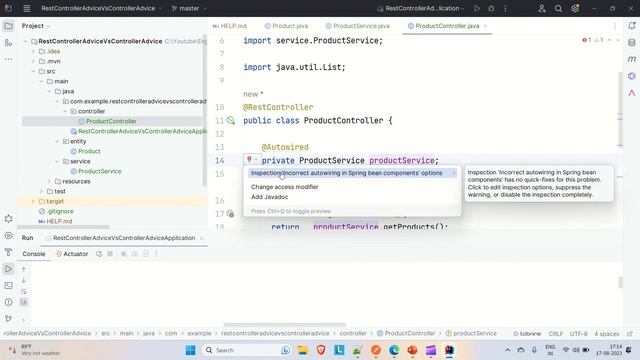Viewport: 640px width, 360px height.
Task: Open dropdown arrow next to intention bulb
Action: coord(256,160)
